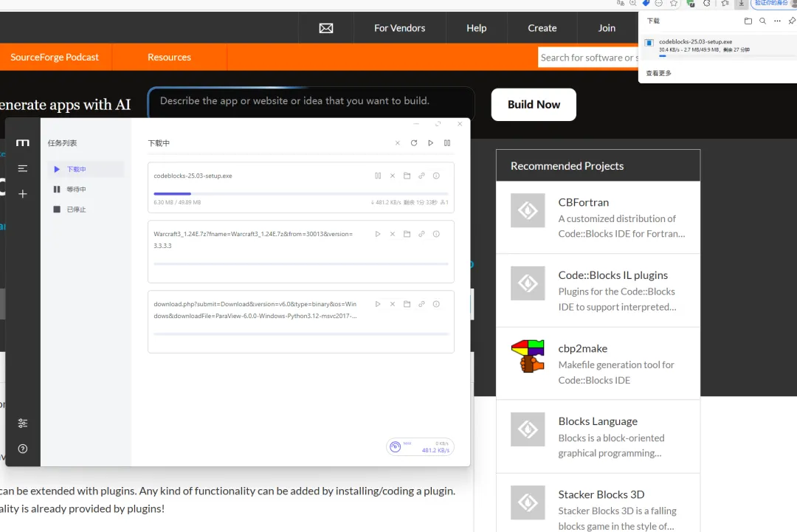The height and width of the screenshot is (532, 797).
Task: Open the task list menu icon in Motrix
Action: (22, 168)
